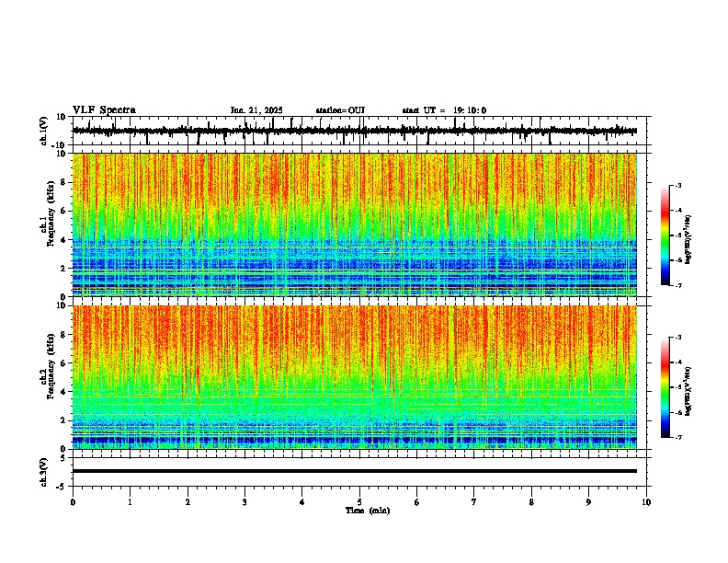728x563 pixels.
Task: Pick the ch.1 spectrogram color scale bar
Action: tap(665, 236)
